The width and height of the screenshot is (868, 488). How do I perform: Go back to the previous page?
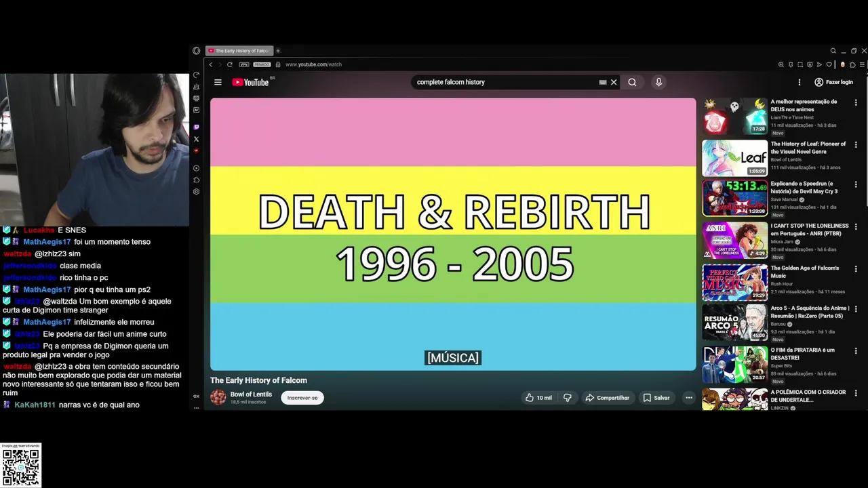coord(211,64)
